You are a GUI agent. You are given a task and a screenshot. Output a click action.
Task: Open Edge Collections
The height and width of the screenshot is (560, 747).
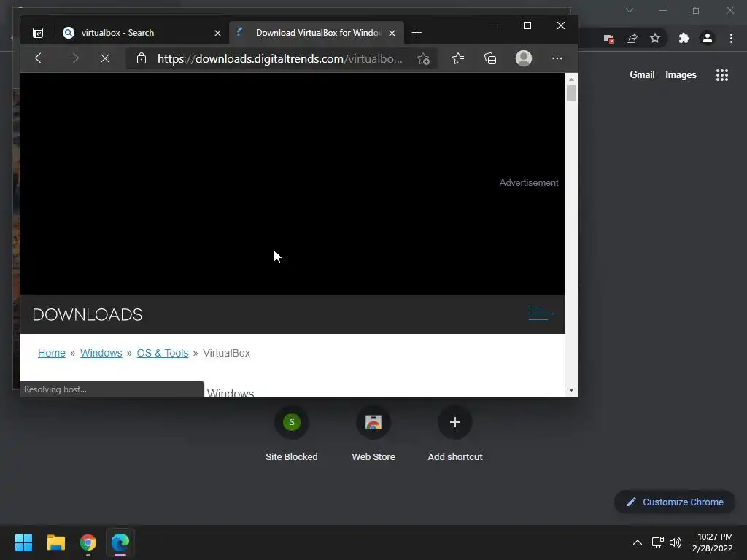[x=490, y=58]
